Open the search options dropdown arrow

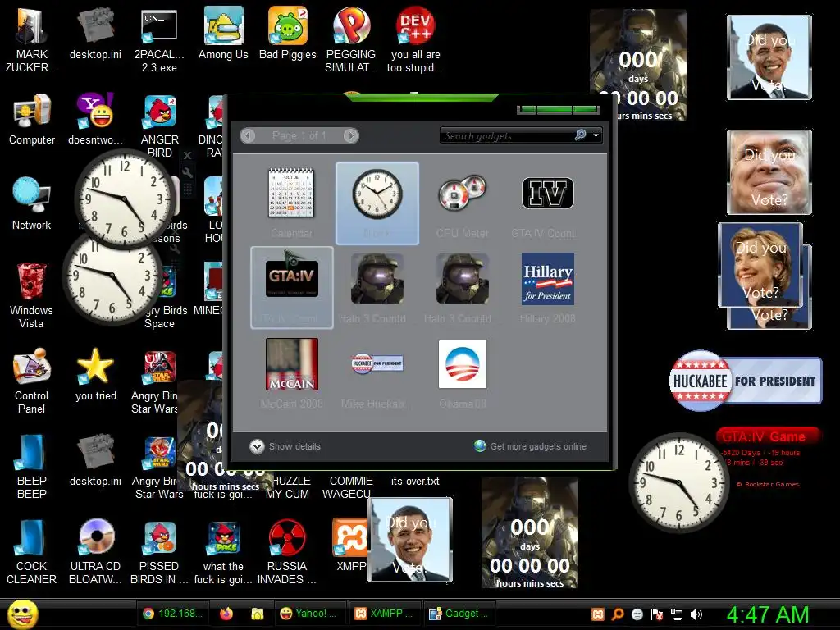[596, 136]
